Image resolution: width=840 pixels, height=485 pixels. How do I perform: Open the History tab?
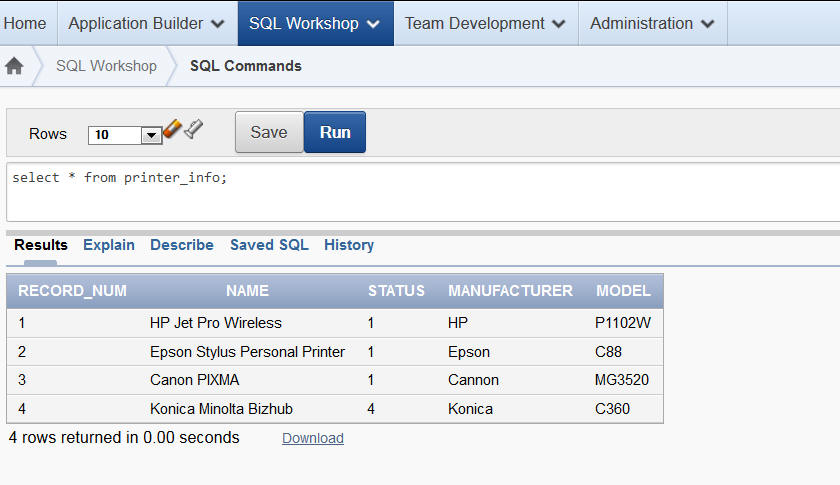point(349,245)
